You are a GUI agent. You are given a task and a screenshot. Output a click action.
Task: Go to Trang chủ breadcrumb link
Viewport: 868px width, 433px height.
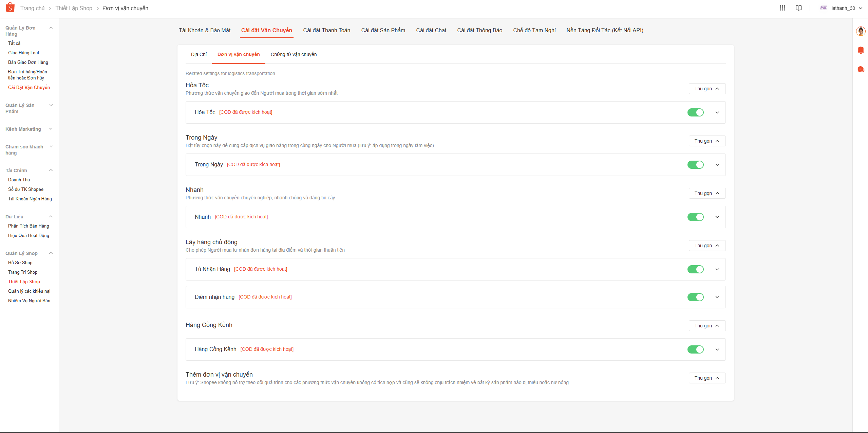pos(32,8)
